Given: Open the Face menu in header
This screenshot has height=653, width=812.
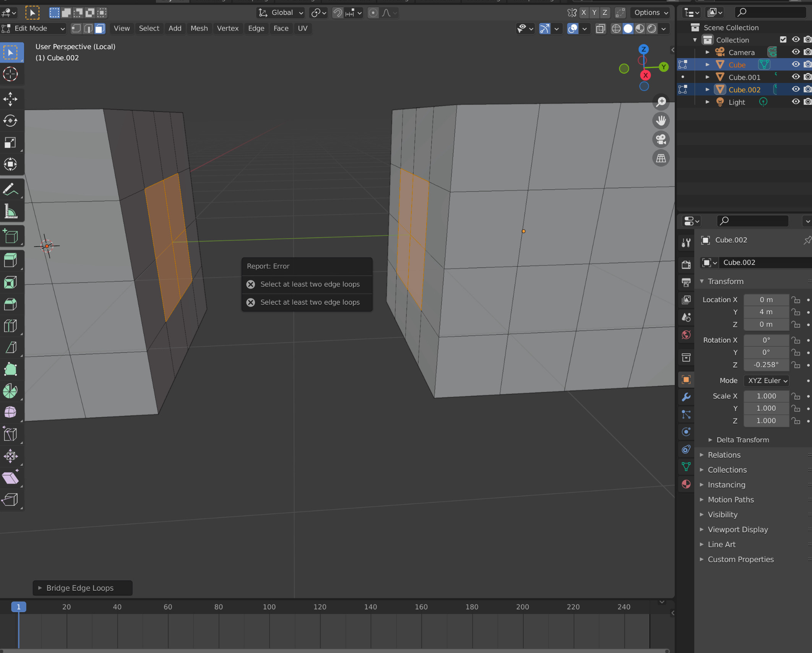Looking at the screenshot, I should click(281, 28).
